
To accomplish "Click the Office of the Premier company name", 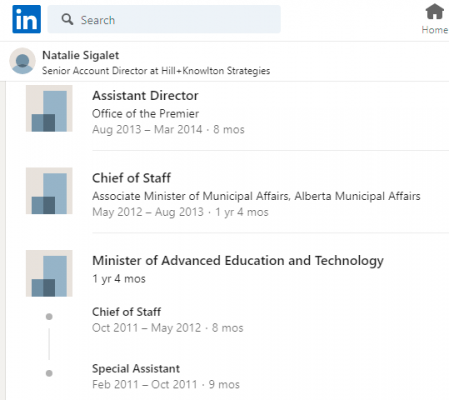I will [145, 114].
